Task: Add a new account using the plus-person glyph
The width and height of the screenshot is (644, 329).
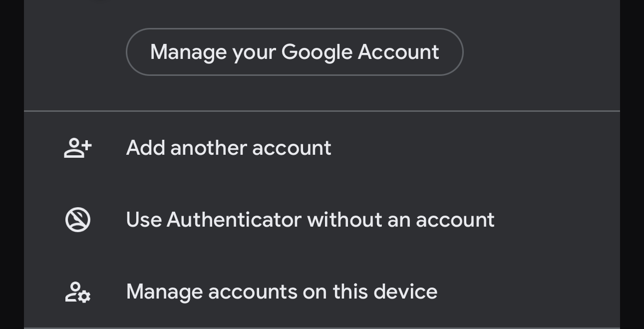Action: point(78,148)
